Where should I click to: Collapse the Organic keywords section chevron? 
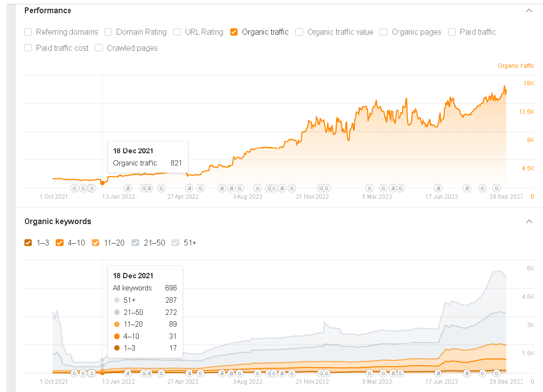[529, 222]
